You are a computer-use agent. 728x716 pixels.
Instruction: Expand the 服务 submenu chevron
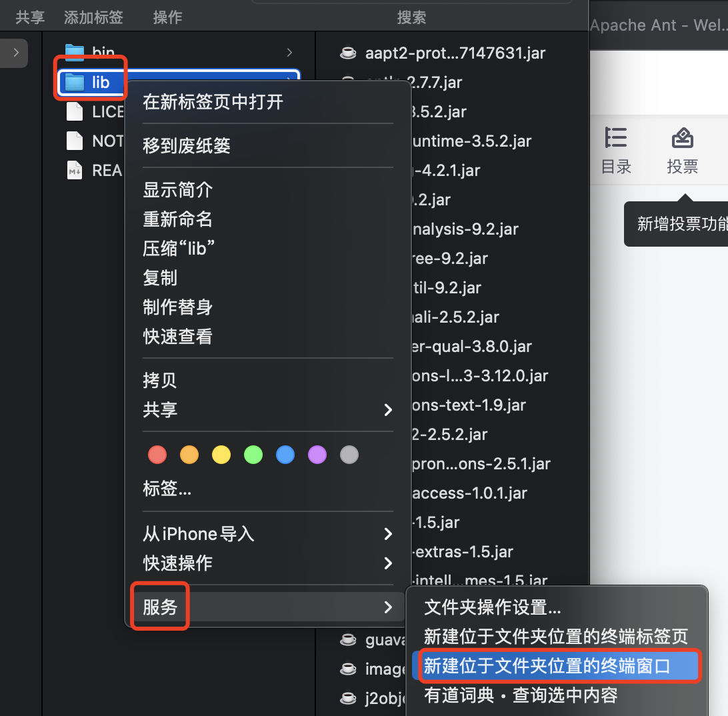388,607
